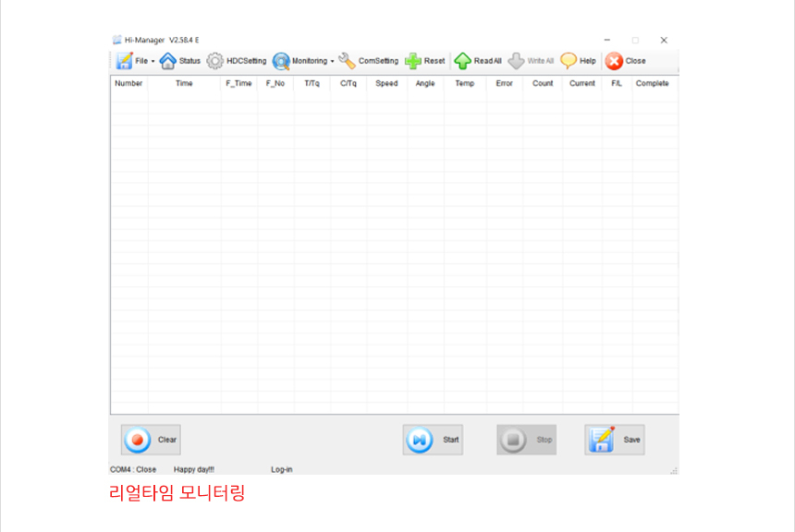Open HDCSetting gear icon
The height and width of the screenshot is (532, 795).
point(214,61)
